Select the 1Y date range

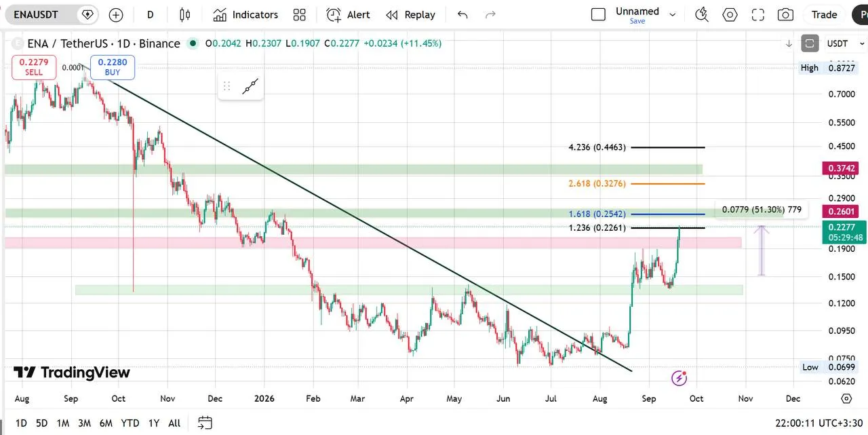point(154,423)
